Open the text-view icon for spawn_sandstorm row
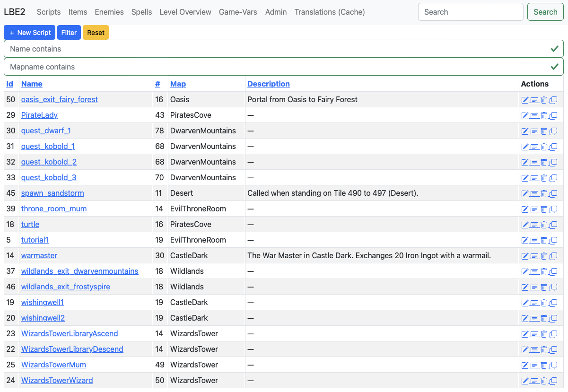The height and width of the screenshot is (392, 568). 534,193
